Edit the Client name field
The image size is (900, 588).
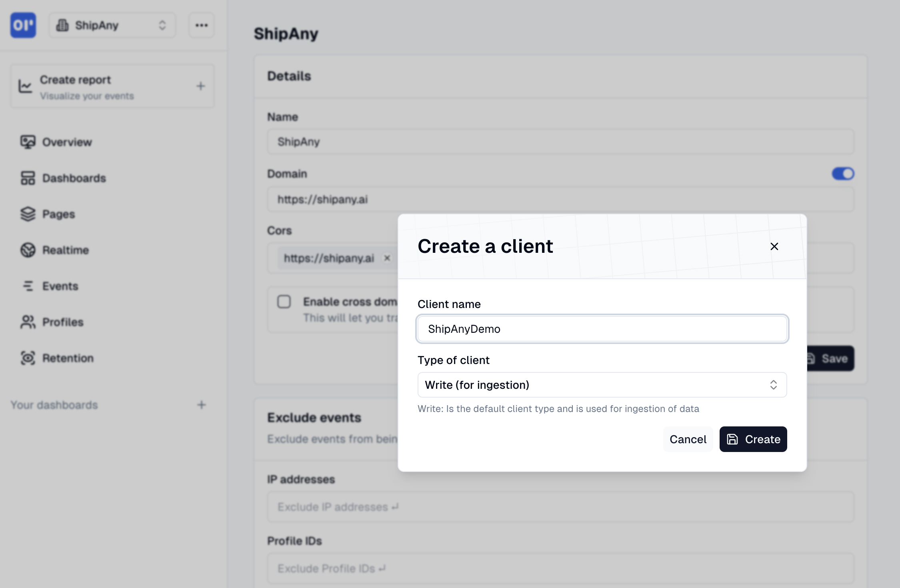pos(602,329)
